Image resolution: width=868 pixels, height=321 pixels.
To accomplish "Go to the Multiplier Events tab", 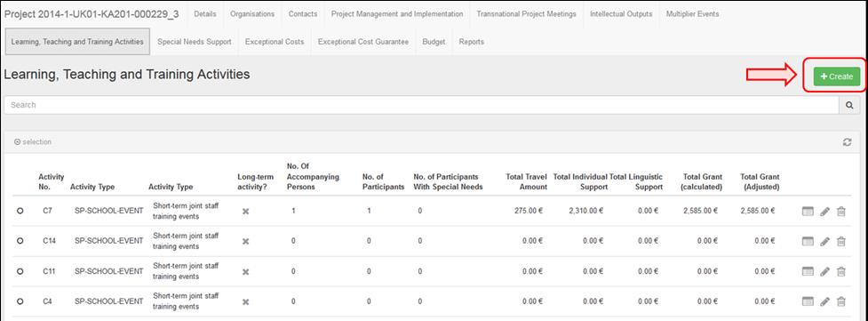I will pos(692,14).
